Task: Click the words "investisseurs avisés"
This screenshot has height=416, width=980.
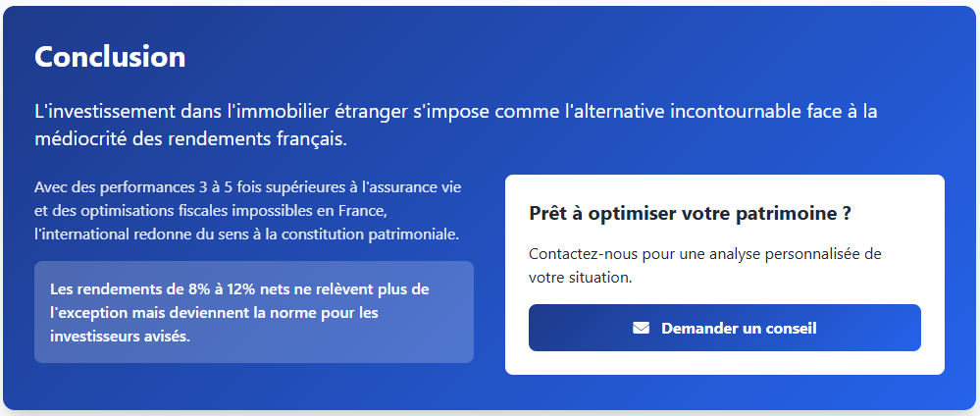Action: tap(120, 336)
